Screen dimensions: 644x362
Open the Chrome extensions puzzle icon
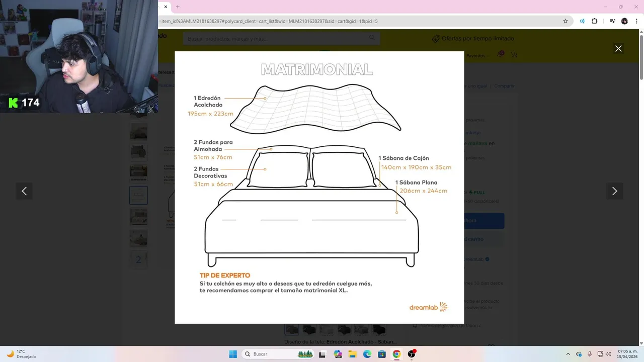pos(595,21)
